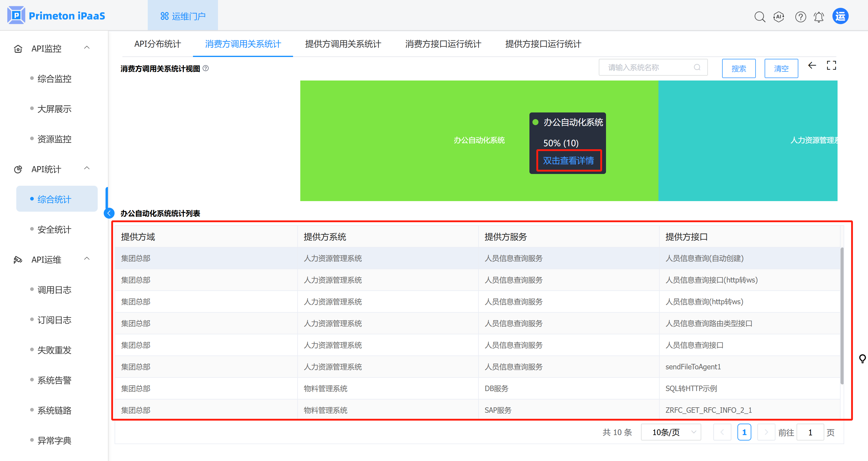Collapse the API统计 menu group

[x=87, y=169]
